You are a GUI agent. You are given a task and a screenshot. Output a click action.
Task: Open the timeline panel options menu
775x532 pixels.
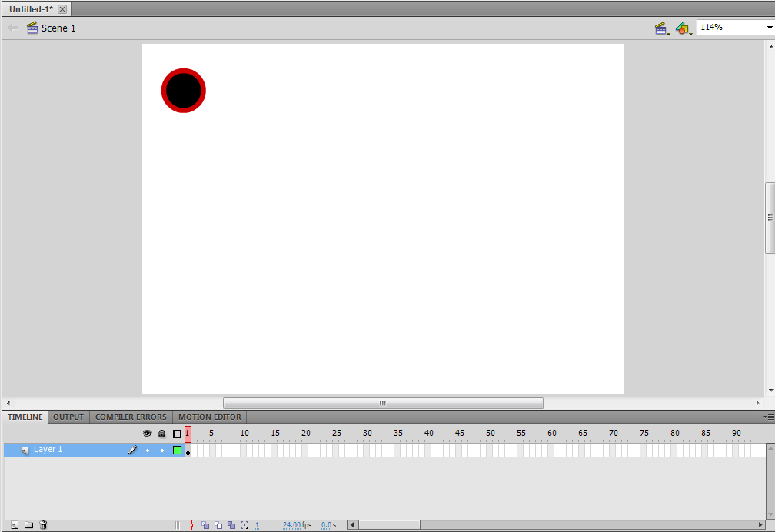[x=769, y=417]
